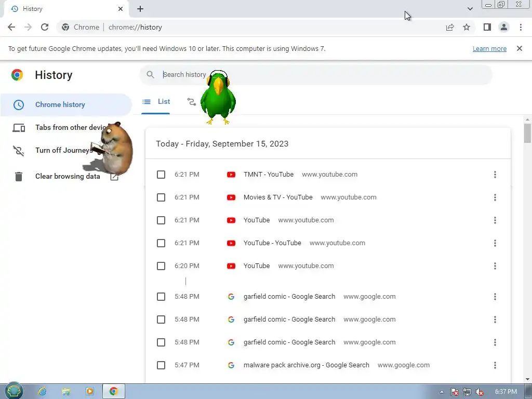Viewport: 532px width, 399px height.
Task: Open the YouTube - YouTube history link
Action: (272, 243)
